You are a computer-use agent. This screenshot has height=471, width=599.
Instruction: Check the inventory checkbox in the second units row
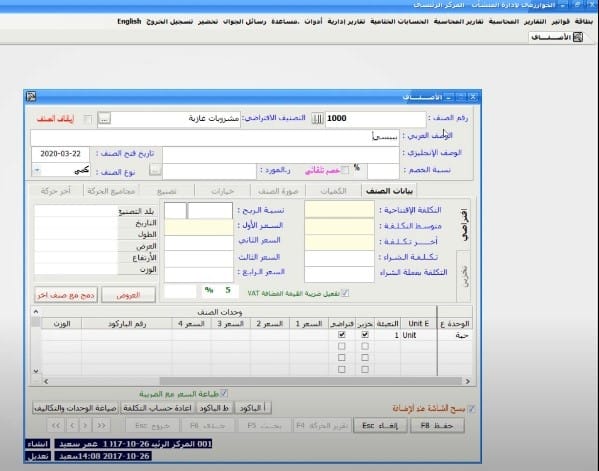point(365,346)
